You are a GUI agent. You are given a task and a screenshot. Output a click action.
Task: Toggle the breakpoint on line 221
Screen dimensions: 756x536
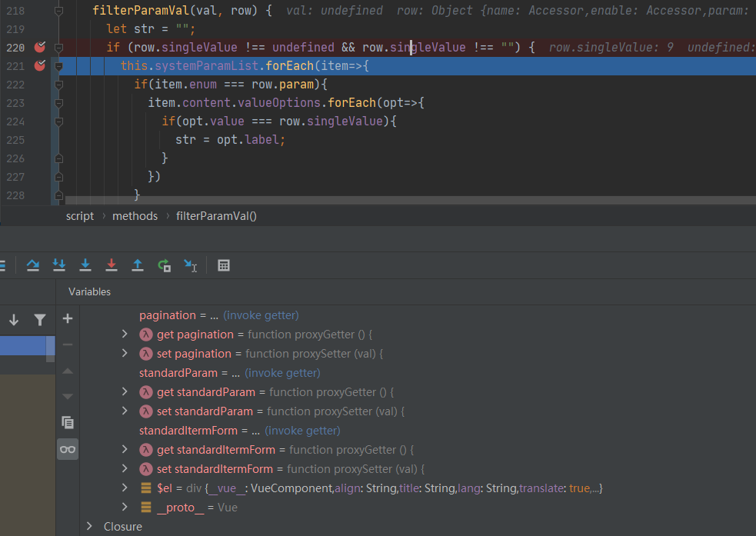click(39, 66)
